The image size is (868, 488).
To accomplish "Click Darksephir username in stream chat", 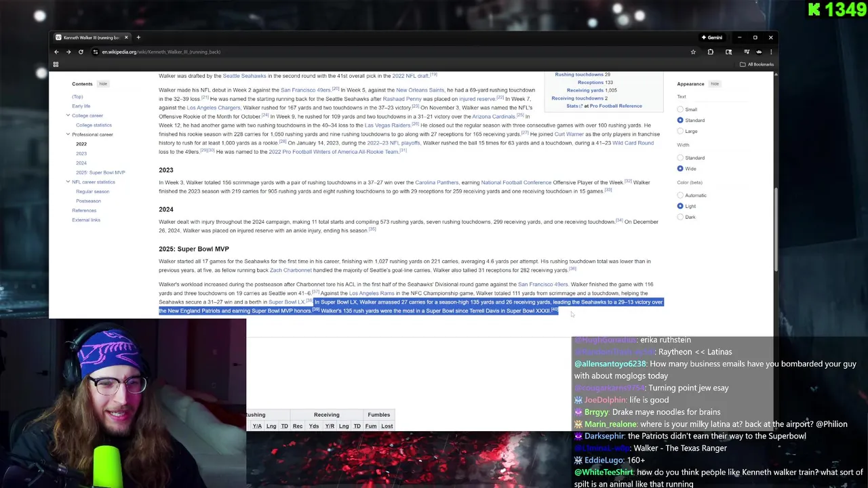I will pos(604,436).
